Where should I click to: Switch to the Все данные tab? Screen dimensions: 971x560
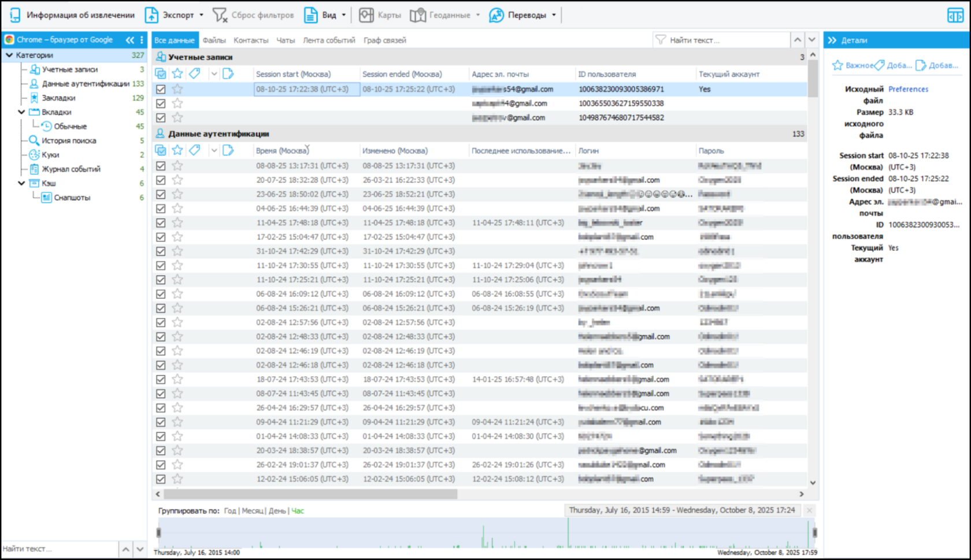[175, 40]
